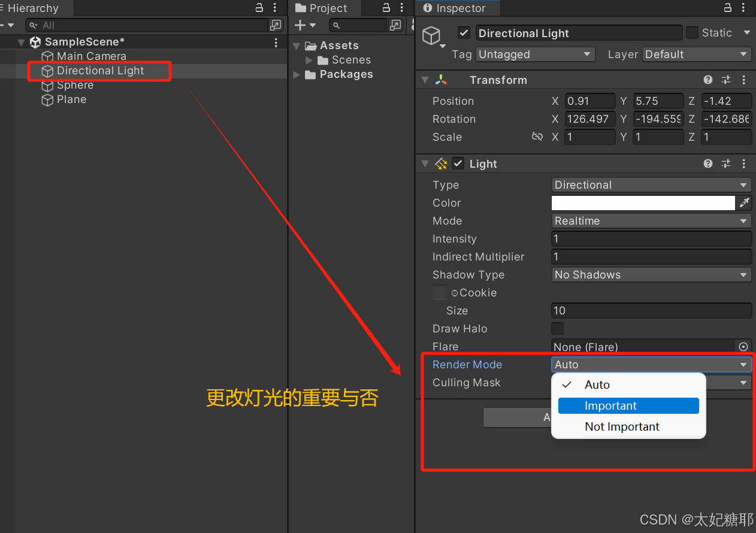Click the Position X field
Image resolution: width=756 pixels, height=533 pixels.
point(590,101)
